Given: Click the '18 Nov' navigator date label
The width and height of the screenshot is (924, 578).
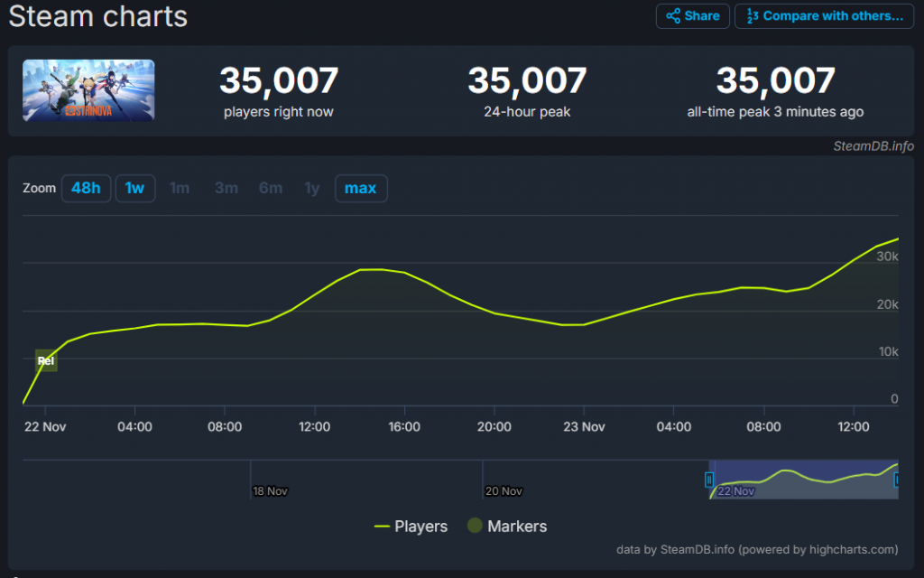Looking at the screenshot, I should tap(270, 490).
